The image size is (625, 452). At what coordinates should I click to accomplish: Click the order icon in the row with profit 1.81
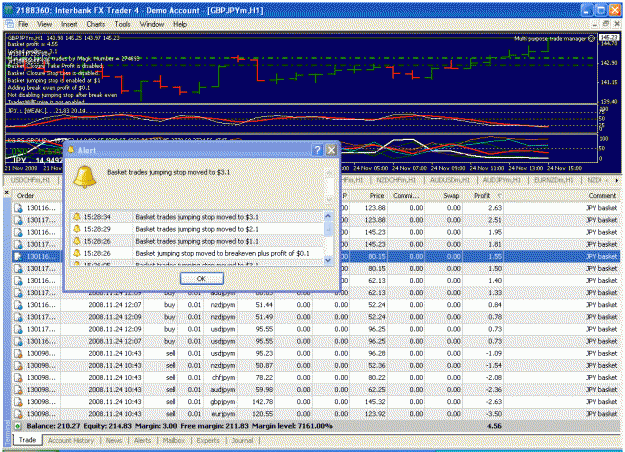coord(18,244)
